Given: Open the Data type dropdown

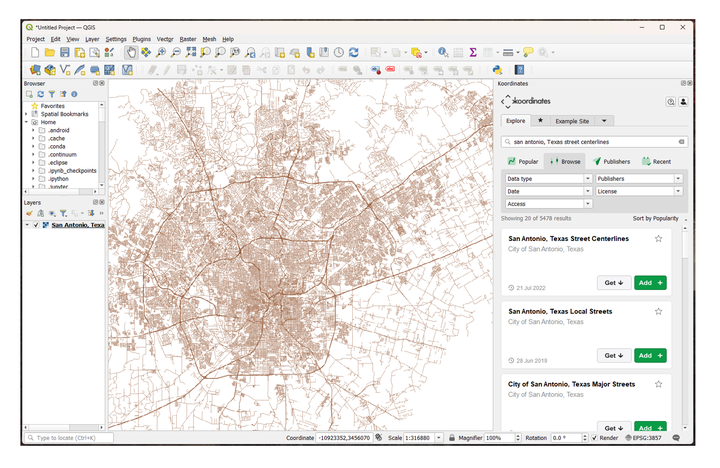Looking at the screenshot, I should click(x=549, y=179).
